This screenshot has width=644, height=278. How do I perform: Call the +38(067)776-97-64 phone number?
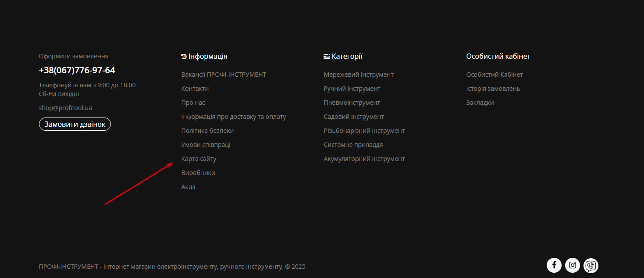77,70
